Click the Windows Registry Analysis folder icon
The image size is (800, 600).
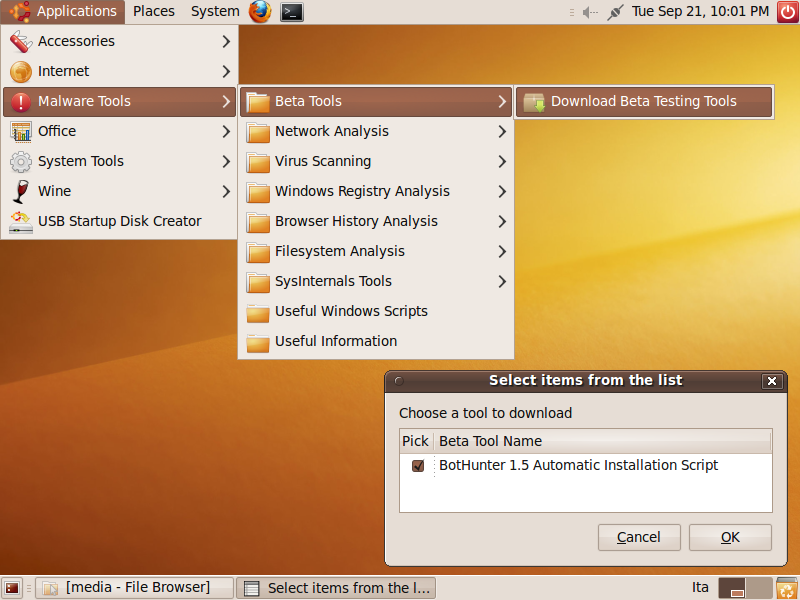pos(258,192)
